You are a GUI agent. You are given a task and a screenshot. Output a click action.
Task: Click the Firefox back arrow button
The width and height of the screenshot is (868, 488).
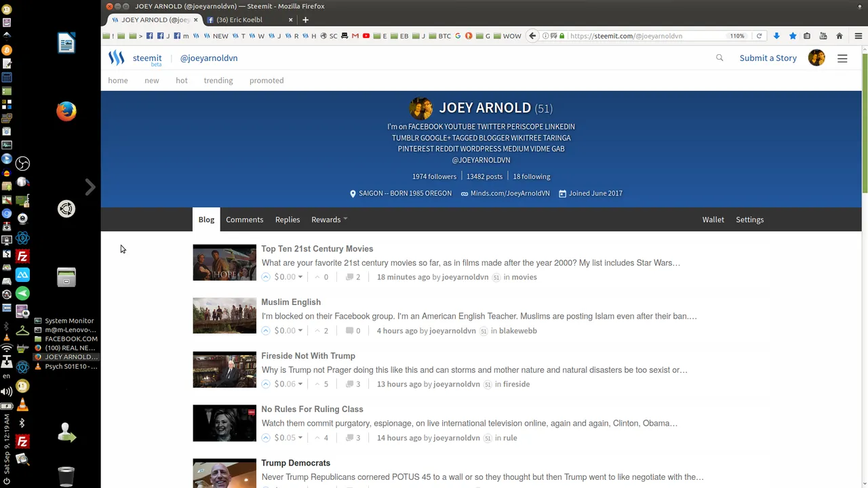(533, 36)
